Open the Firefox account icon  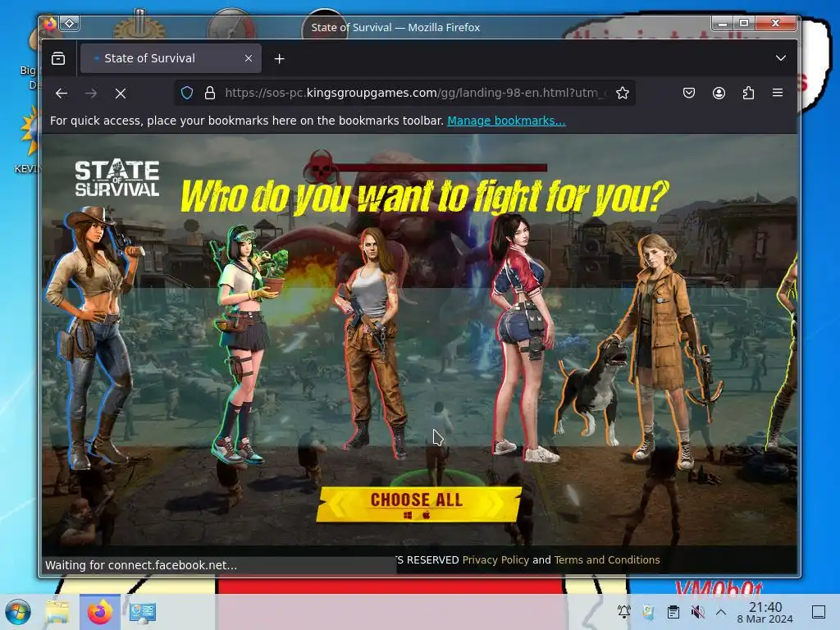719,94
